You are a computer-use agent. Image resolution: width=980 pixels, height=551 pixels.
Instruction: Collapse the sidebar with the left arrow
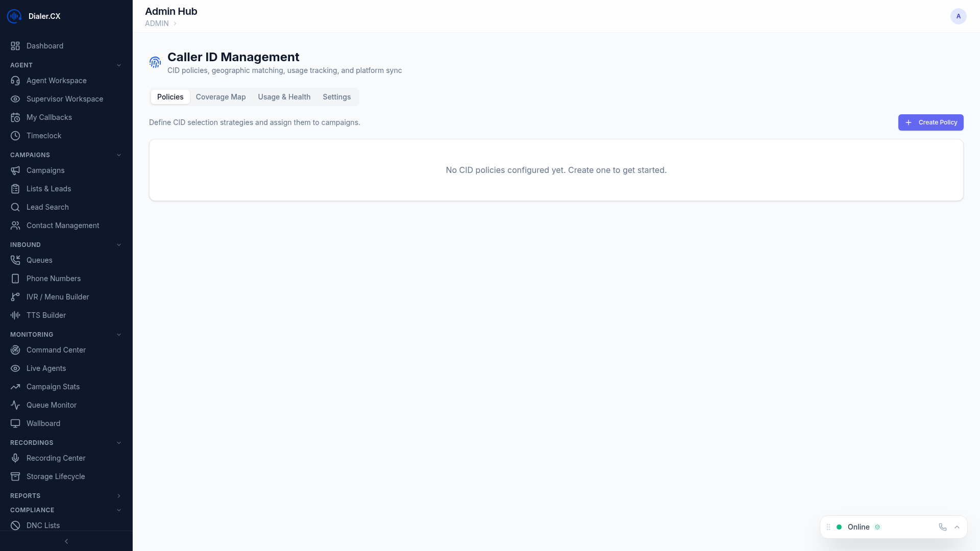(x=66, y=541)
